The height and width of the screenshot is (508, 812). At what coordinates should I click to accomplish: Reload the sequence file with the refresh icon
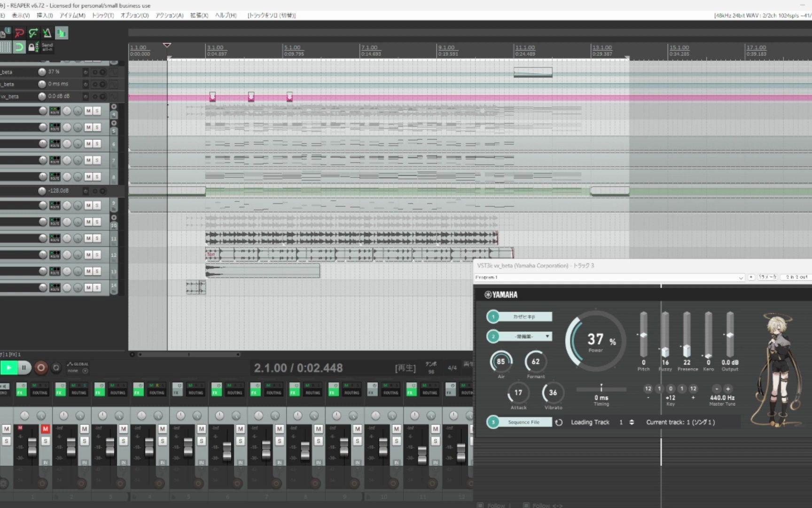click(x=559, y=422)
